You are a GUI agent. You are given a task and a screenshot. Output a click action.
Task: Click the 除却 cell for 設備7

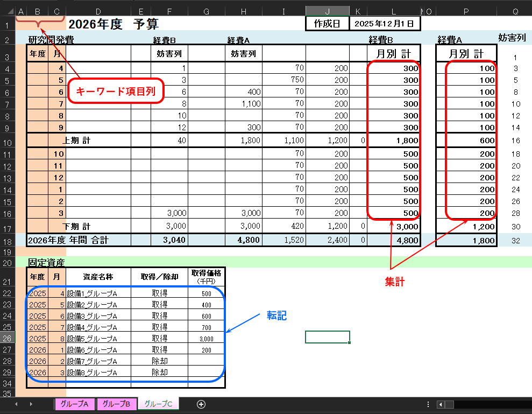pyautogui.click(x=159, y=361)
